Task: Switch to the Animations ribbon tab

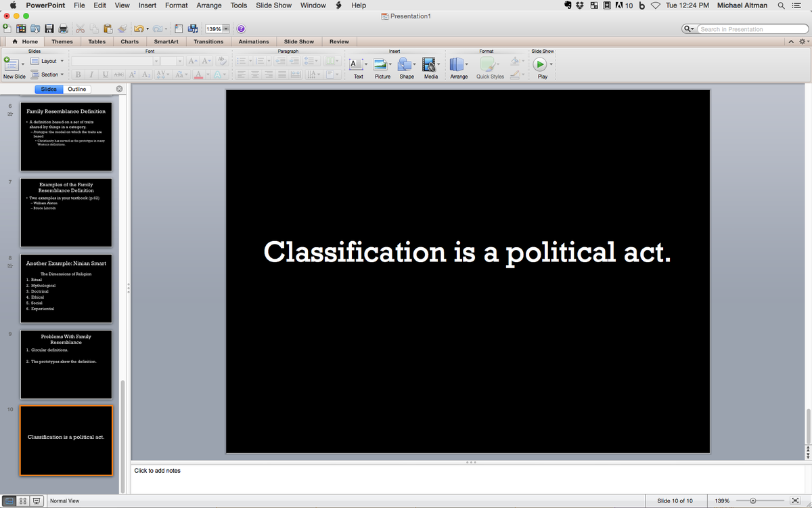Action: [x=254, y=41]
